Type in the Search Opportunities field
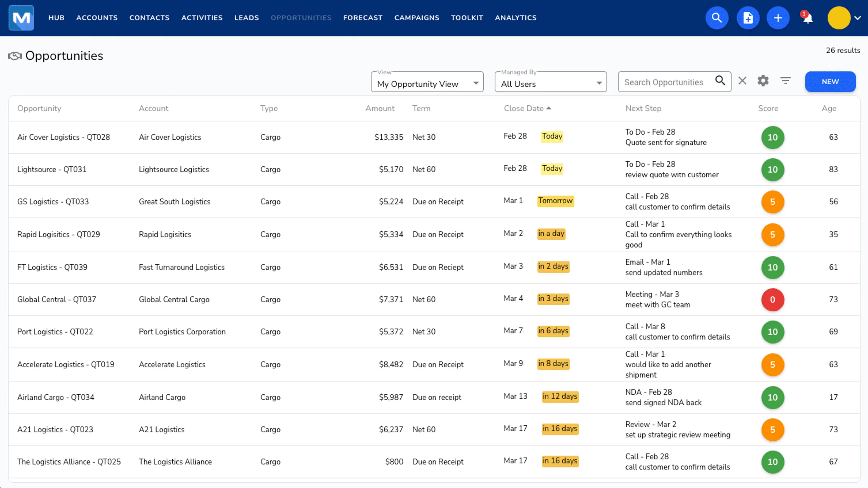 click(x=663, y=82)
